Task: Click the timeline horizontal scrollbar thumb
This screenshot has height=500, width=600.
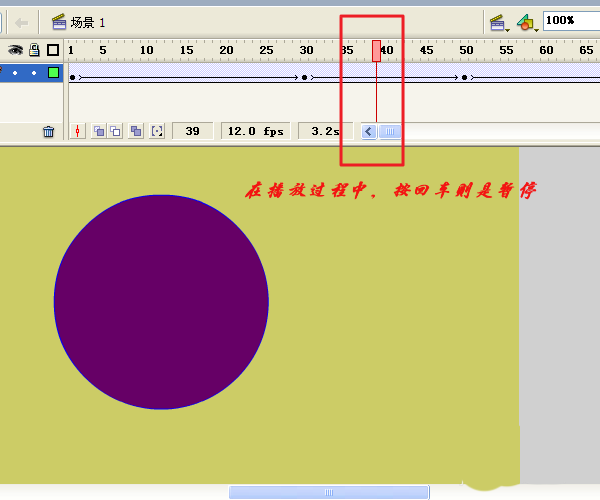Action: [x=390, y=132]
